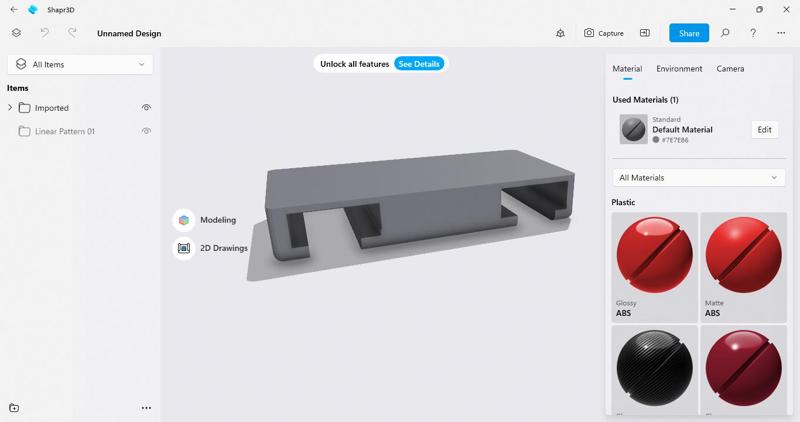The width and height of the screenshot is (800, 422).
Task: Choose the Matte ABS red material
Action: [x=743, y=267]
